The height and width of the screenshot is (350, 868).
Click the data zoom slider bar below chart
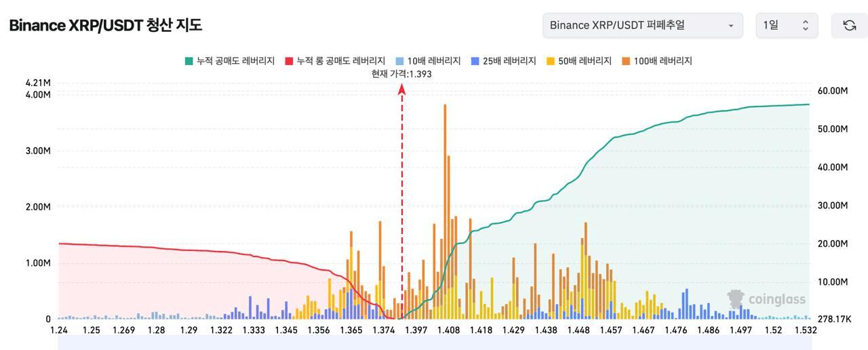point(434,343)
